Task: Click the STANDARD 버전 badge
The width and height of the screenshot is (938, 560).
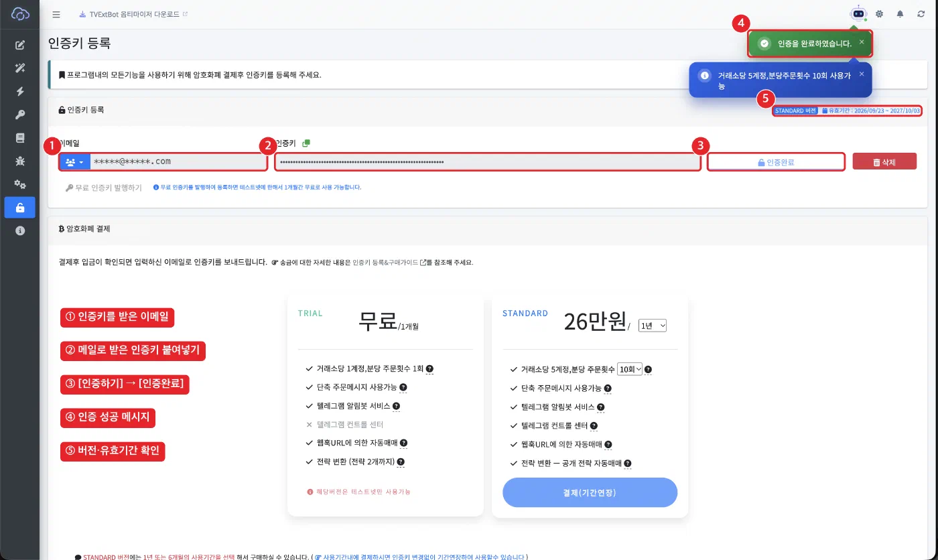Action: 795,111
